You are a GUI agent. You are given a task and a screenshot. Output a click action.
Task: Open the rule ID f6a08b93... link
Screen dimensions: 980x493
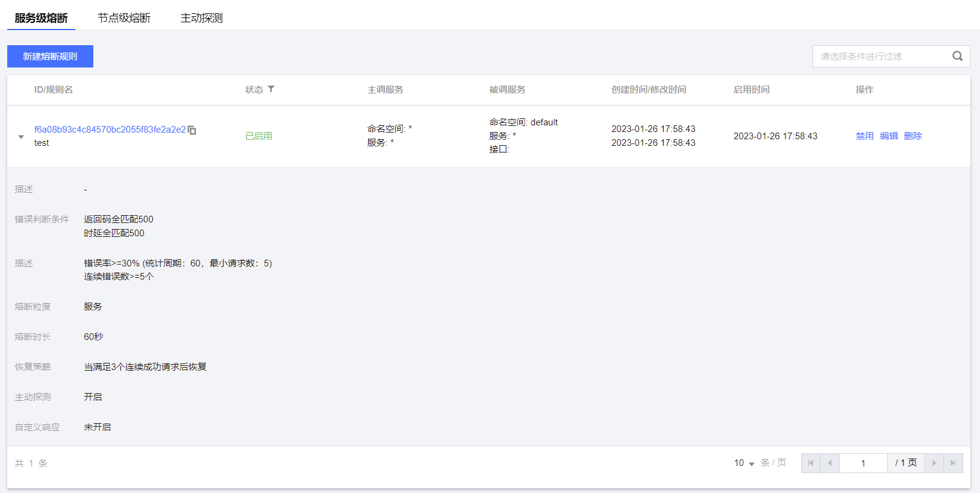click(x=110, y=130)
